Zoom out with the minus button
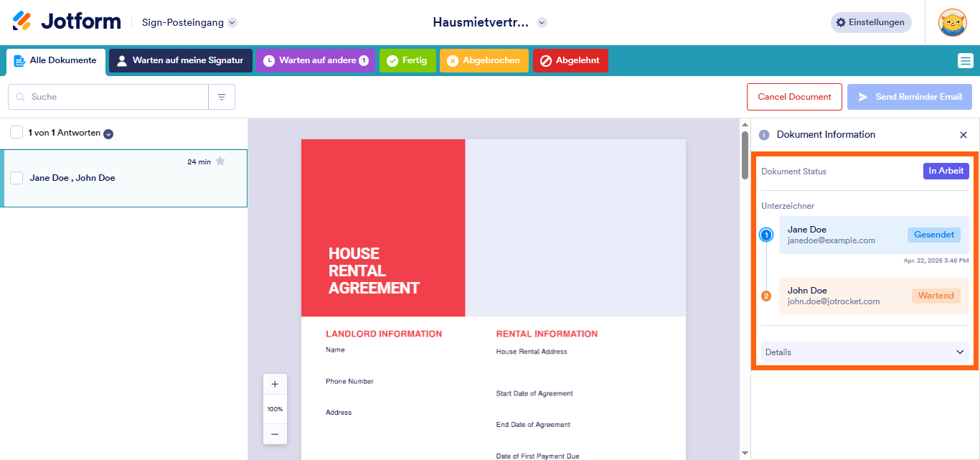Viewport: 980px width, 460px height. pos(275,433)
